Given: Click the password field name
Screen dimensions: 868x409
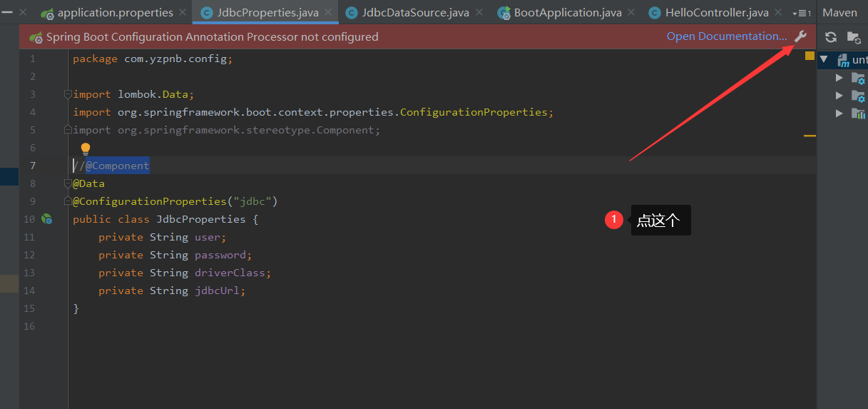Looking at the screenshot, I should point(220,255).
